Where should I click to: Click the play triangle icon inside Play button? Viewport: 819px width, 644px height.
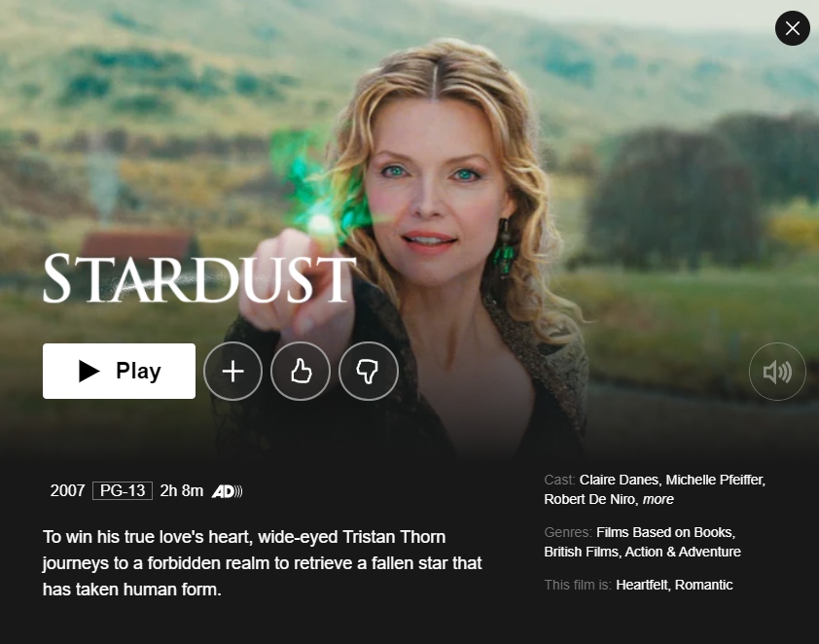[x=89, y=371]
